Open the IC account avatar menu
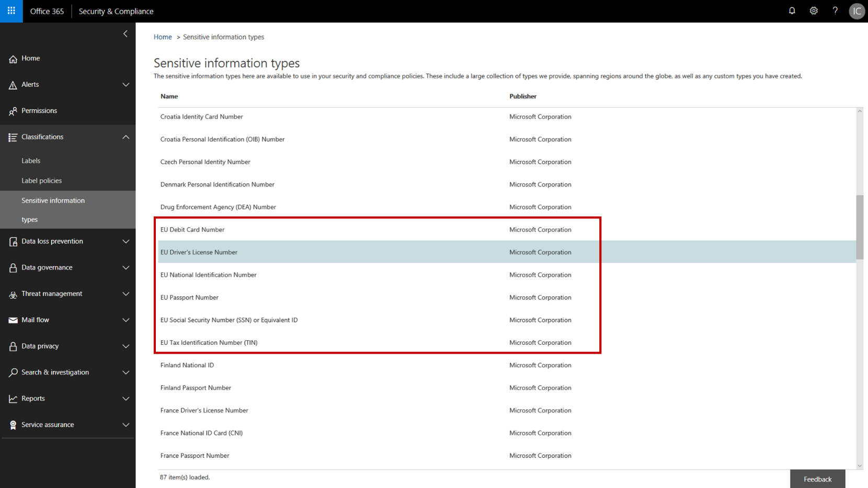Viewport: 868px width, 488px height. [856, 11]
